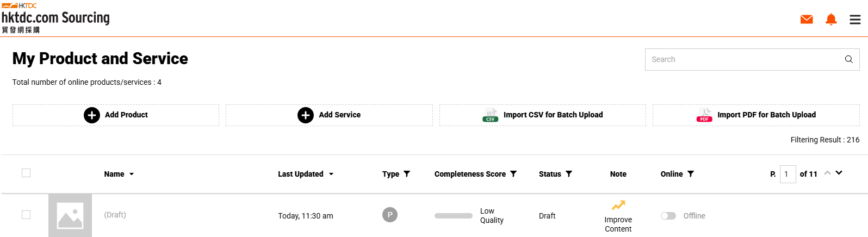The image size is (868, 237).
Task: Check the Draft product row checkbox
Action: click(x=26, y=215)
